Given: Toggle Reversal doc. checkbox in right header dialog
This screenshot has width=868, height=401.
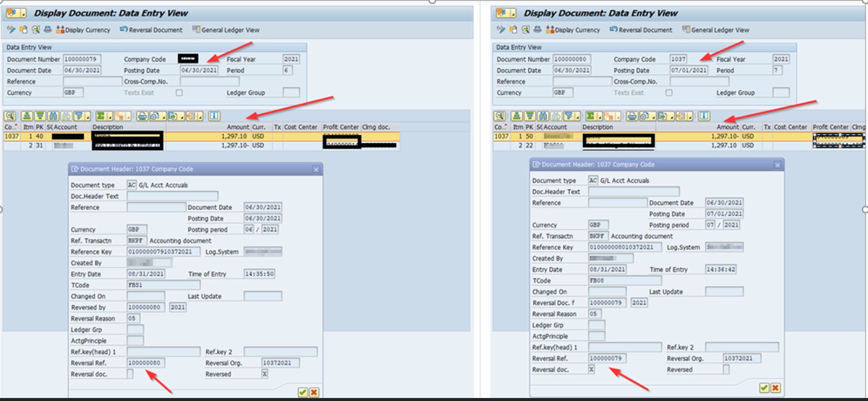Looking at the screenshot, I should 592,369.
